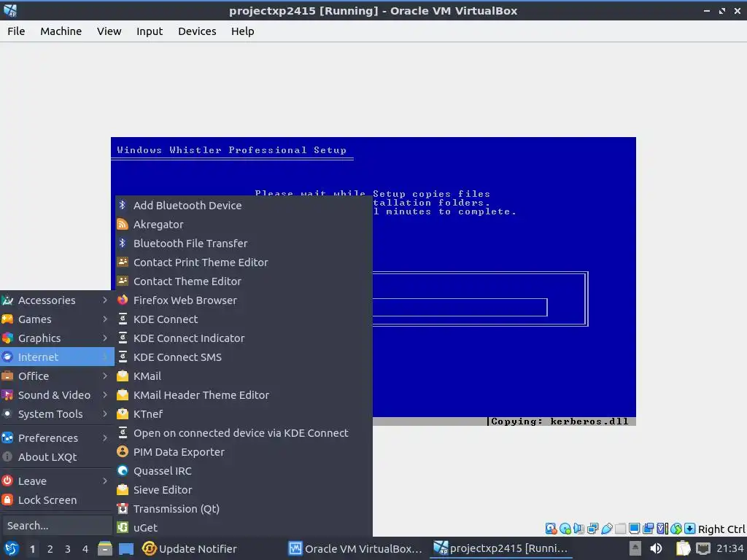The height and width of the screenshot is (560, 747).
Task: Launch Add Bluetooth Device
Action: pyautogui.click(x=244, y=205)
